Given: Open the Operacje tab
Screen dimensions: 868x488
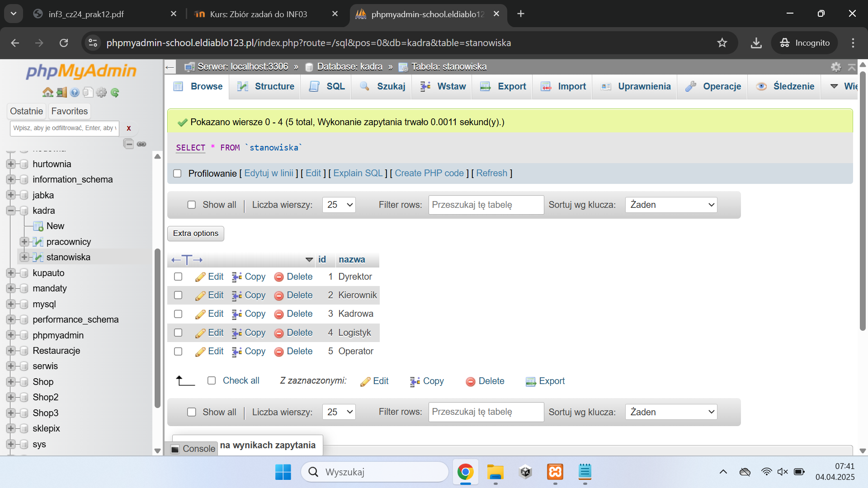Looking at the screenshot, I should pos(713,86).
